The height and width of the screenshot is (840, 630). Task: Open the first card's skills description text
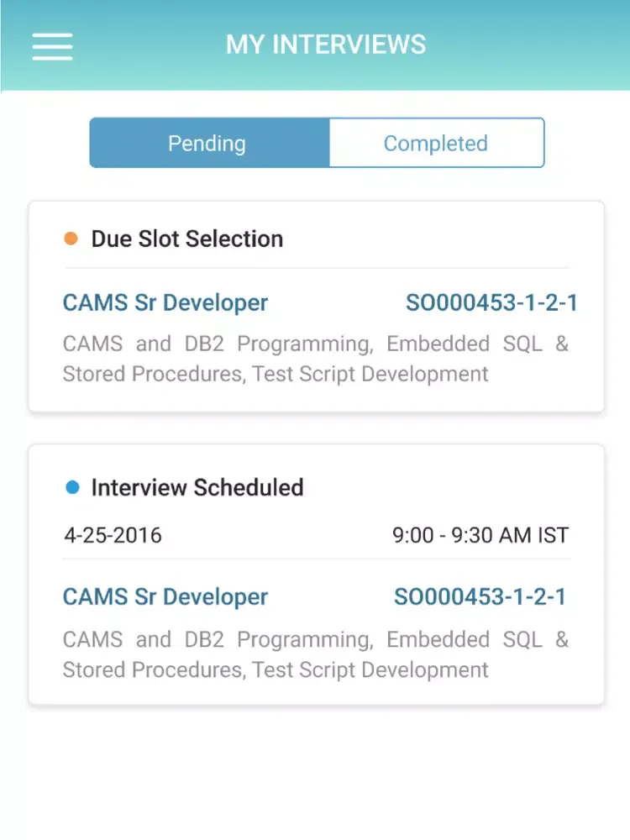click(316, 359)
